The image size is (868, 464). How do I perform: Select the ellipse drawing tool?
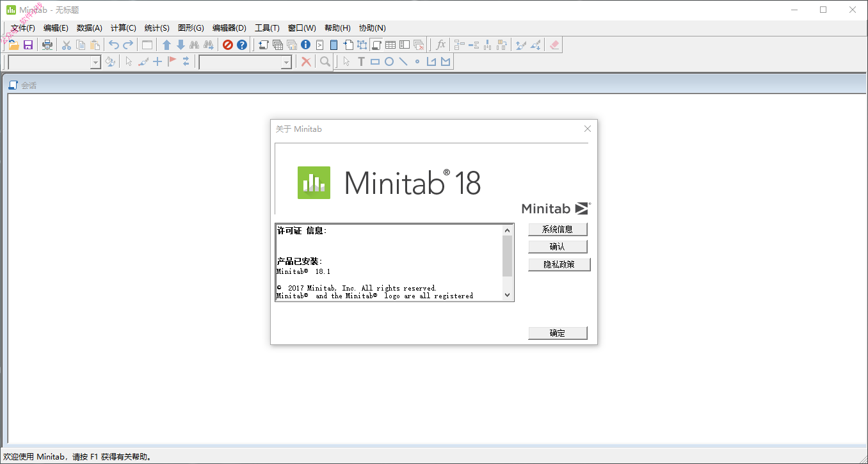389,61
